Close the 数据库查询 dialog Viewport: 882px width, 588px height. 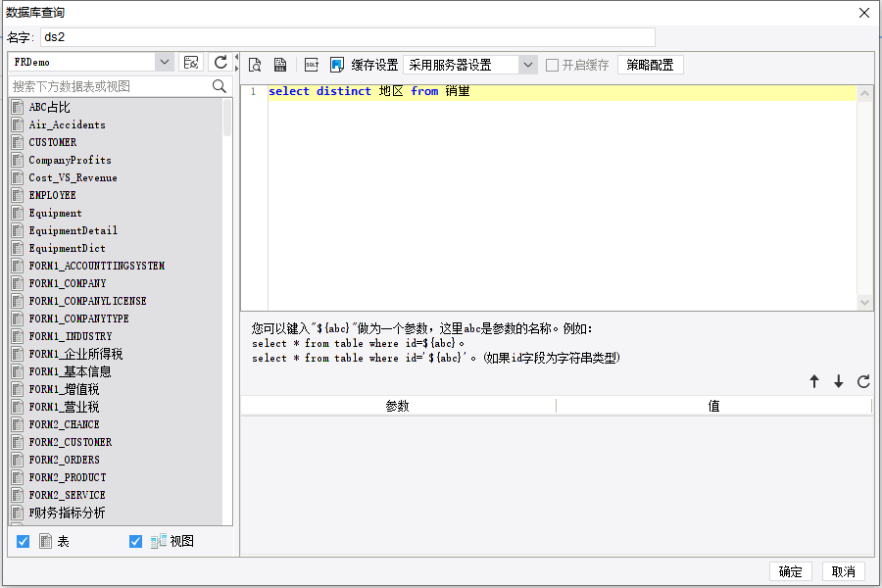[864, 13]
